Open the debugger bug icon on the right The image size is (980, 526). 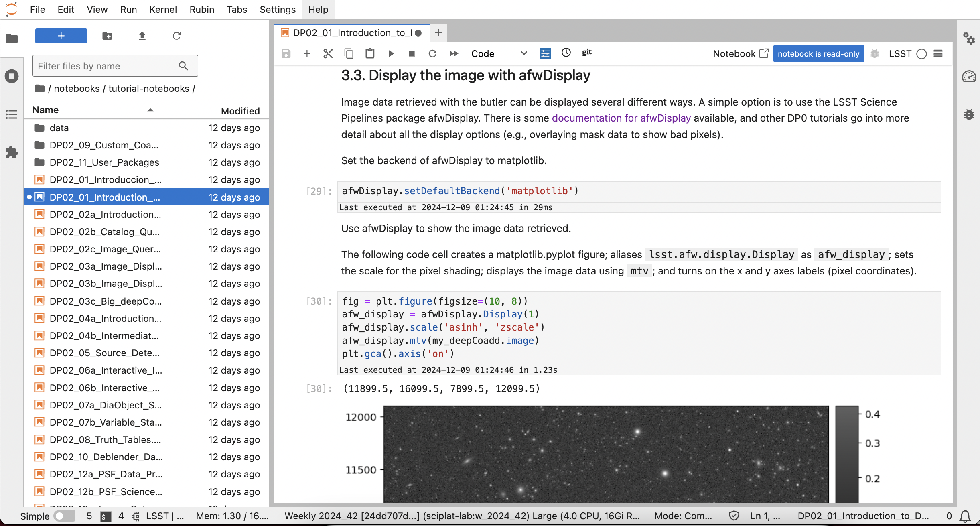(970, 114)
